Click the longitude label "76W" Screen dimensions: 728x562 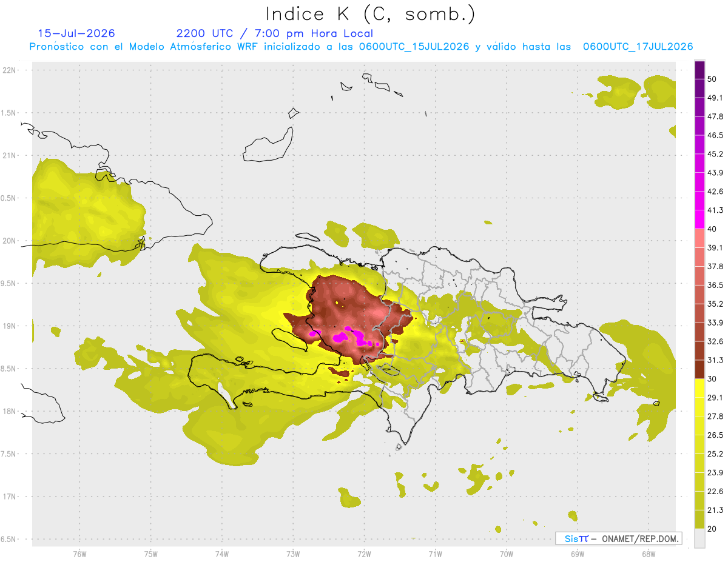[79, 554]
